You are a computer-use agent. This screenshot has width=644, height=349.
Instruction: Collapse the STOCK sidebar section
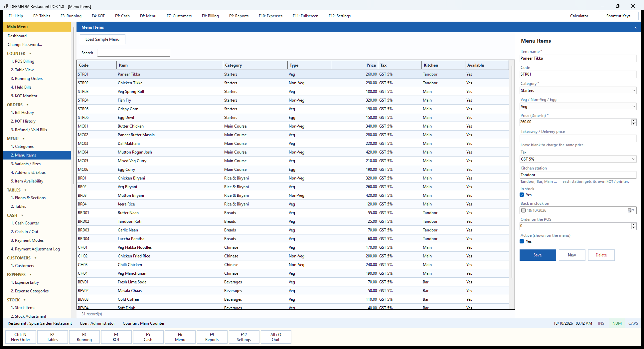[25, 300]
